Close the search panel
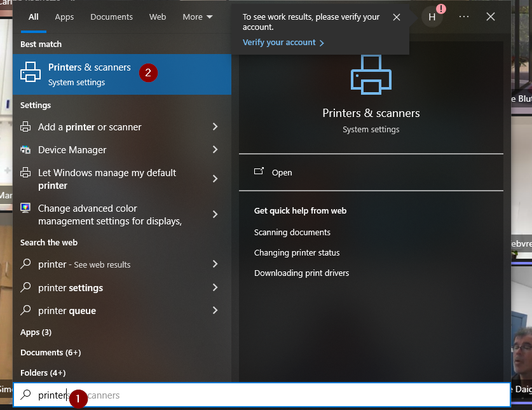Viewport: 532px width, 410px height. point(491,17)
